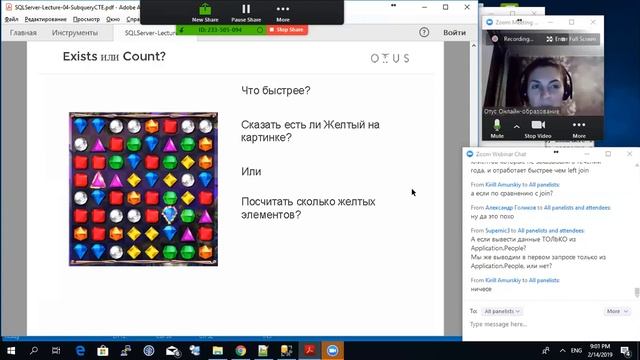Open the 'All panelists' recipient dropdown
The width and height of the screenshot is (640, 360).
[x=502, y=311]
